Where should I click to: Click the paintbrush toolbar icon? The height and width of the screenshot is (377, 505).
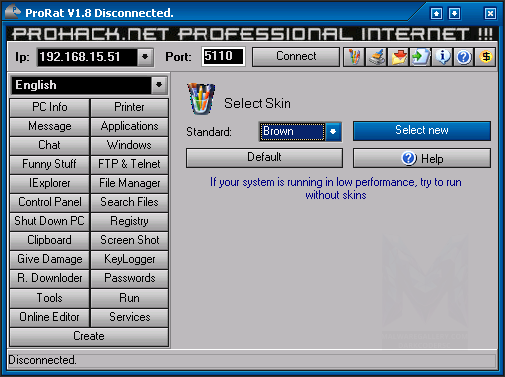coord(376,57)
